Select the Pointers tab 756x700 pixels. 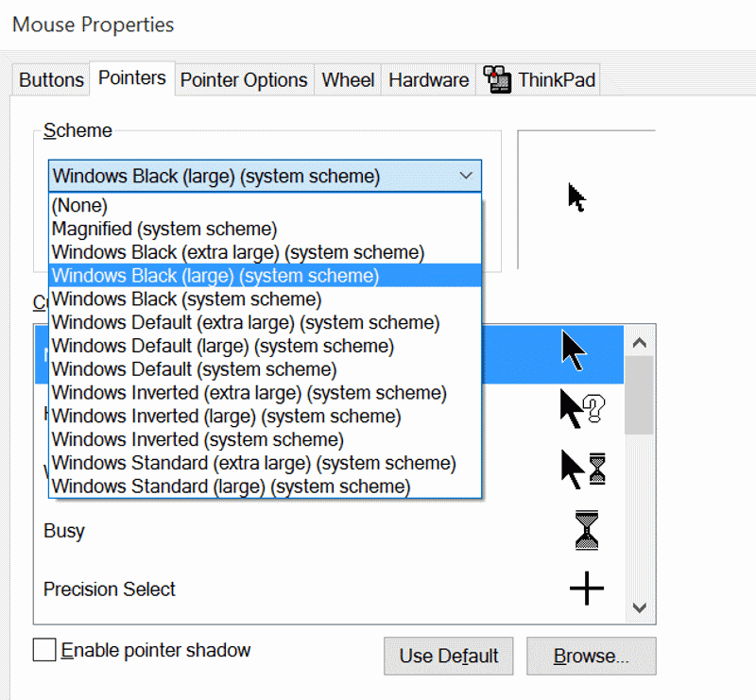tap(132, 78)
